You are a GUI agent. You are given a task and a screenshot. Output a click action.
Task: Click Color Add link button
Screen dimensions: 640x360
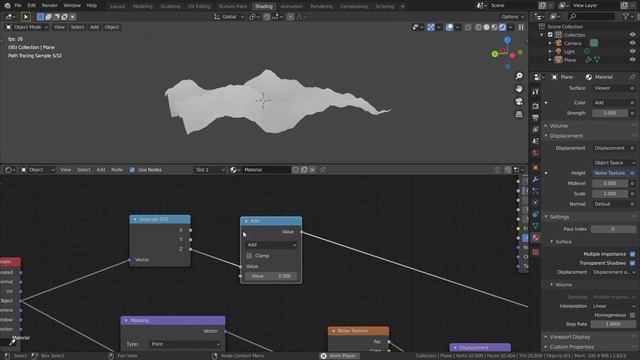pos(611,103)
